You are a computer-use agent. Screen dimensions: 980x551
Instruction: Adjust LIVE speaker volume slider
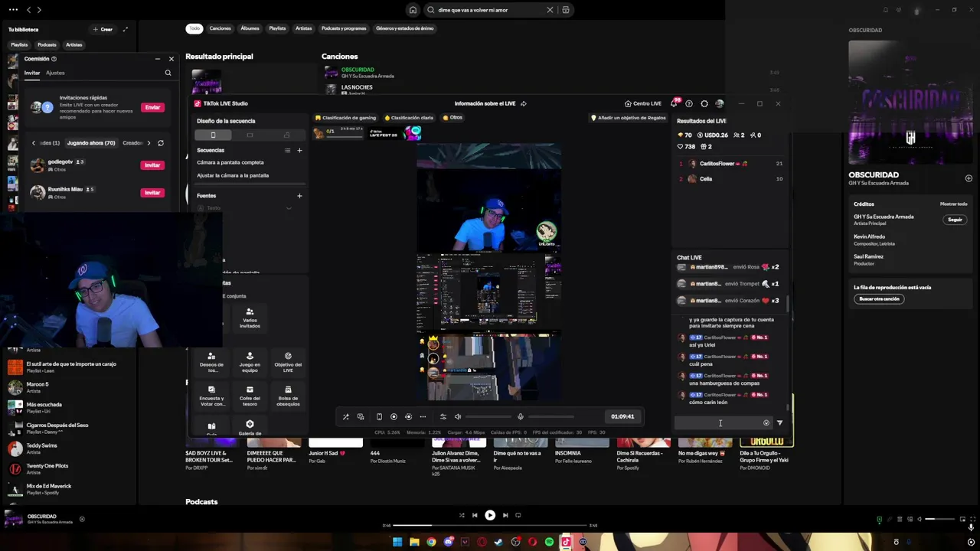pos(488,416)
